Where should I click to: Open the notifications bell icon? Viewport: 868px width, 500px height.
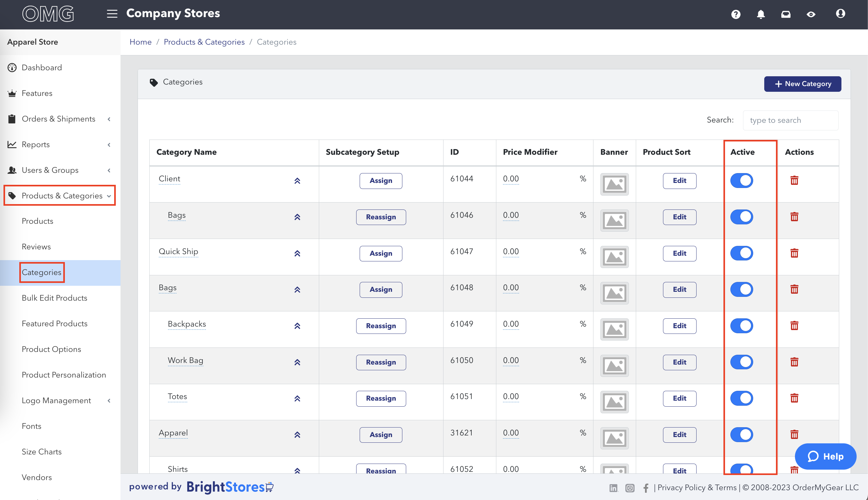click(x=760, y=14)
